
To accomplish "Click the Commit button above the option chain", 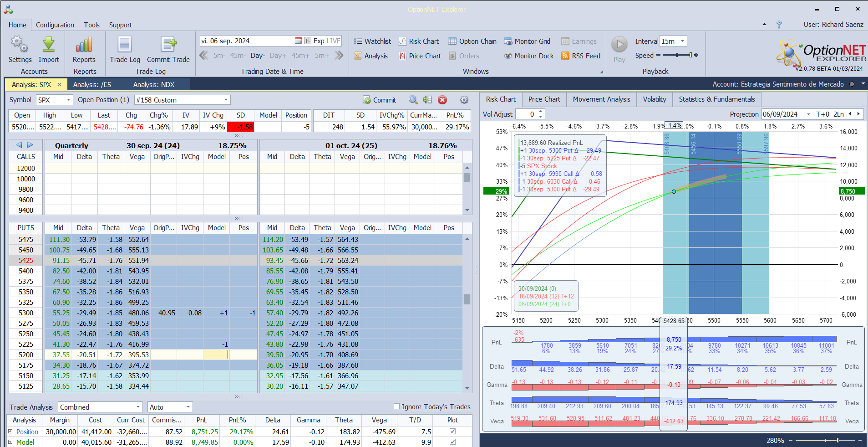I will [380, 100].
